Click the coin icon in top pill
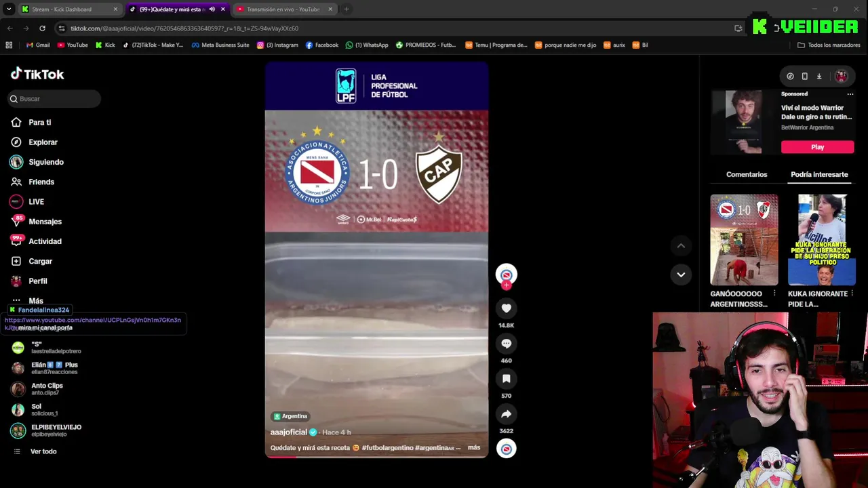The width and height of the screenshot is (868, 488). [x=790, y=77]
